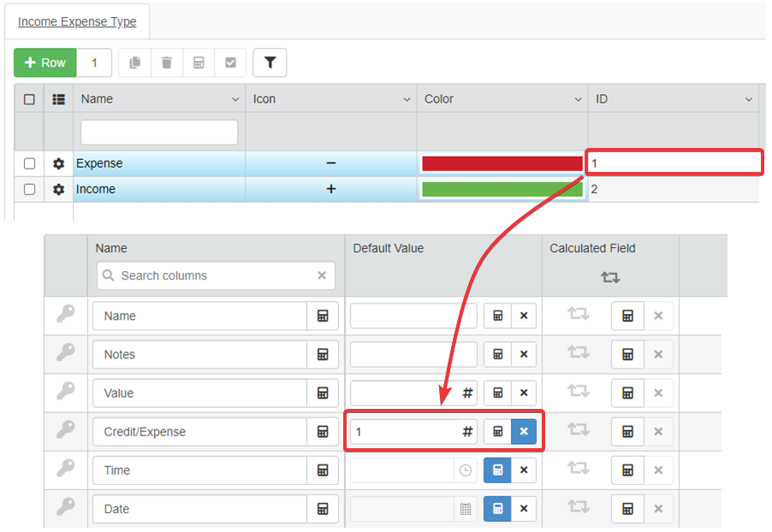This screenshot has width=772, height=532.
Task: Click the copy rows icon in toolbar
Action: [x=134, y=62]
